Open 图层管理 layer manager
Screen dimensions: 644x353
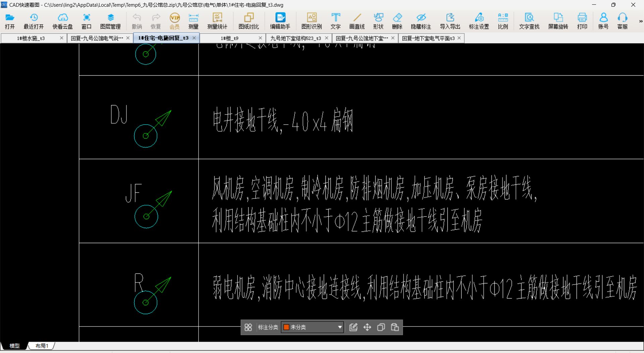pyautogui.click(x=110, y=21)
